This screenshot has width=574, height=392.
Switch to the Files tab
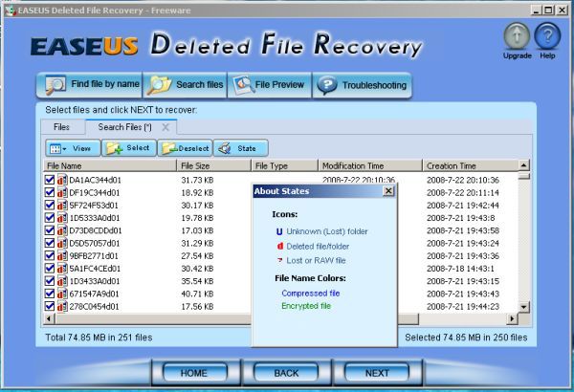coord(61,127)
